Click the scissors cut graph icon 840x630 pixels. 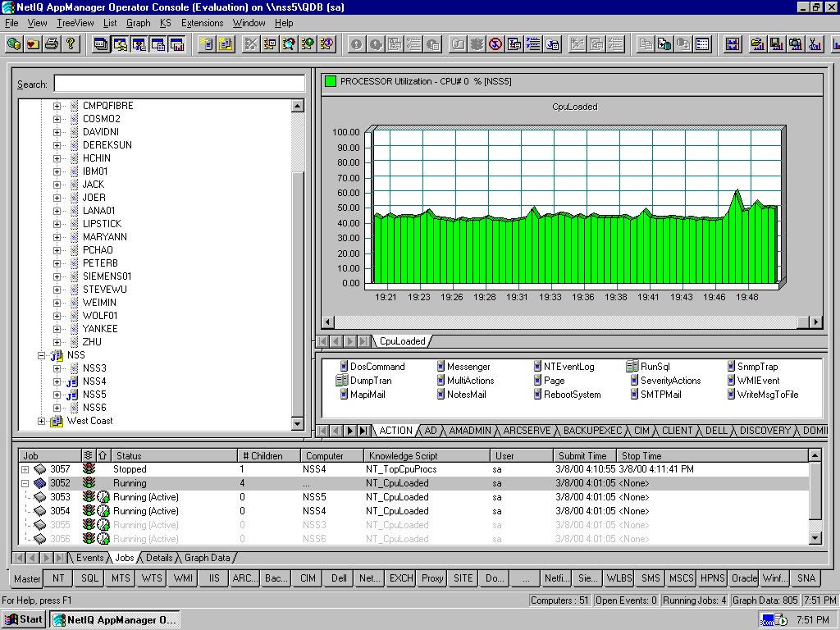[x=815, y=44]
